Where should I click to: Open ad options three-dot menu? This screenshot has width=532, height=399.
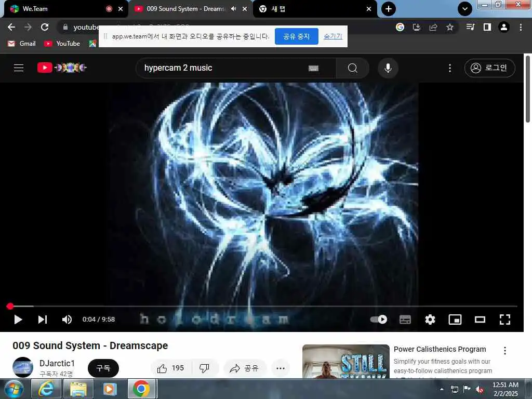click(505, 351)
